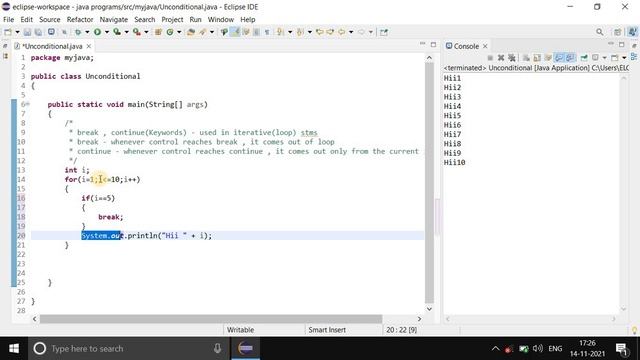Open the Source menu
Image resolution: width=640 pixels, height=360 pixels.
coord(49,19)
